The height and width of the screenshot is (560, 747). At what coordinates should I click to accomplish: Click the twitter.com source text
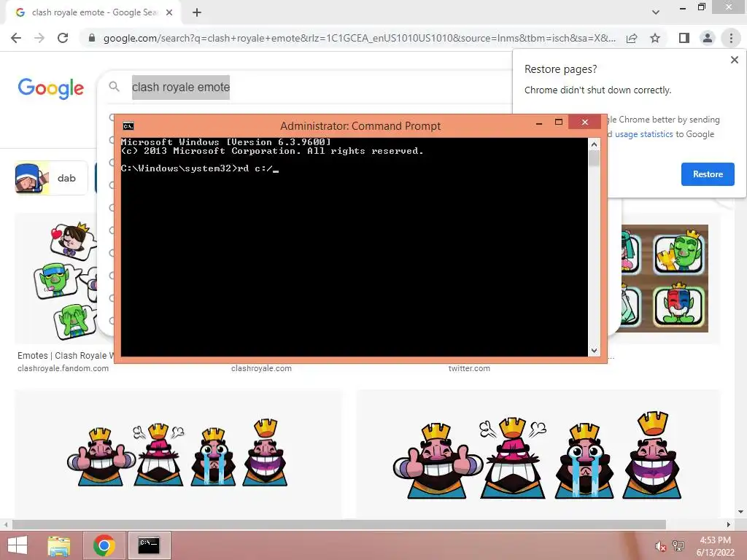coord(469,368)
